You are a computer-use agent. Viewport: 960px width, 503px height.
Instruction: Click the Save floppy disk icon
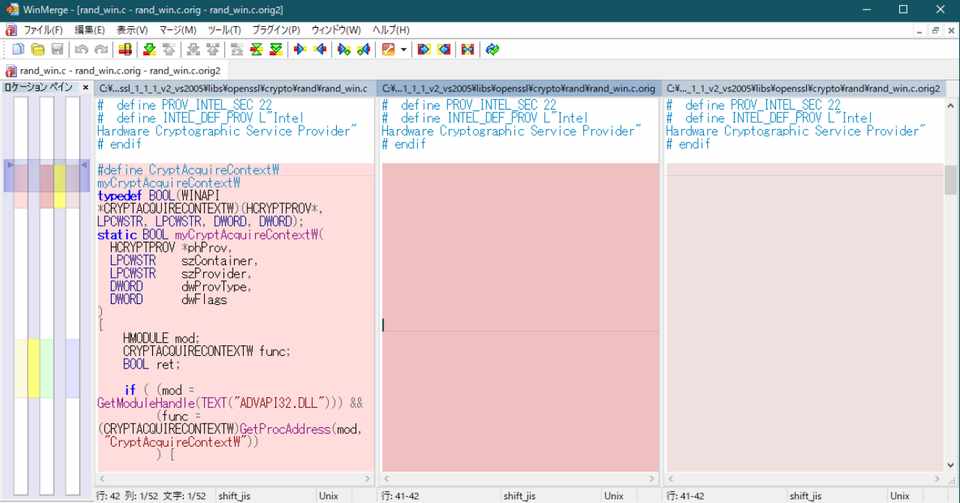[58, 50]
